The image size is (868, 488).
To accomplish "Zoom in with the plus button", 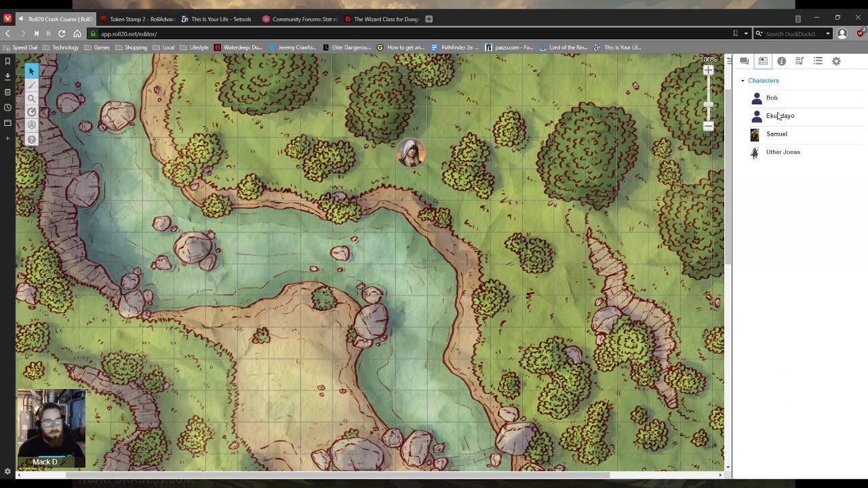I will pyautogui.click(x=708, y=70).
